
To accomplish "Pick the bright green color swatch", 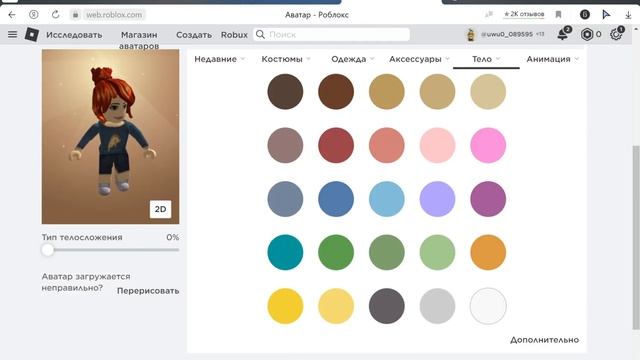I will (336, 252).
